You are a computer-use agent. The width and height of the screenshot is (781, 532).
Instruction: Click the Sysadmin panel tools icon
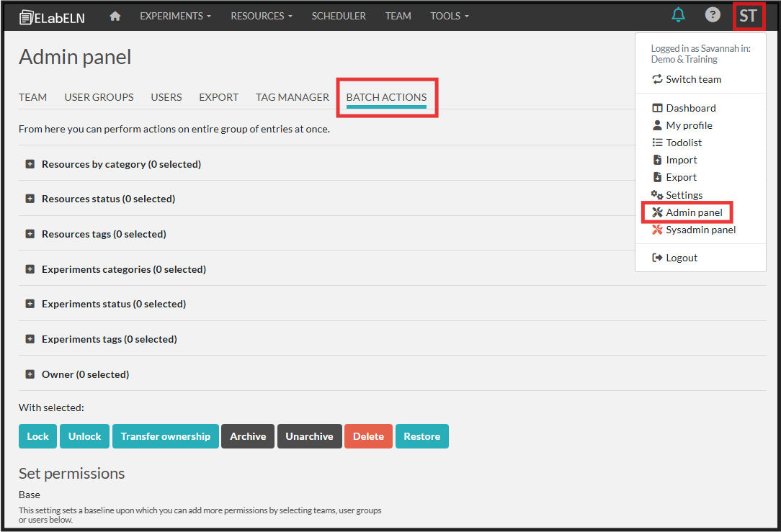coord(657,230)
